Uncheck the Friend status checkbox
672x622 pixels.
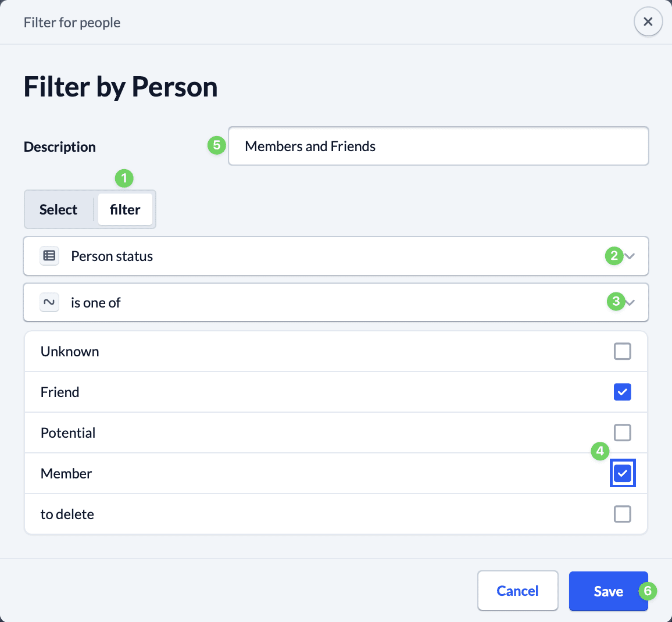coord(622,392)
